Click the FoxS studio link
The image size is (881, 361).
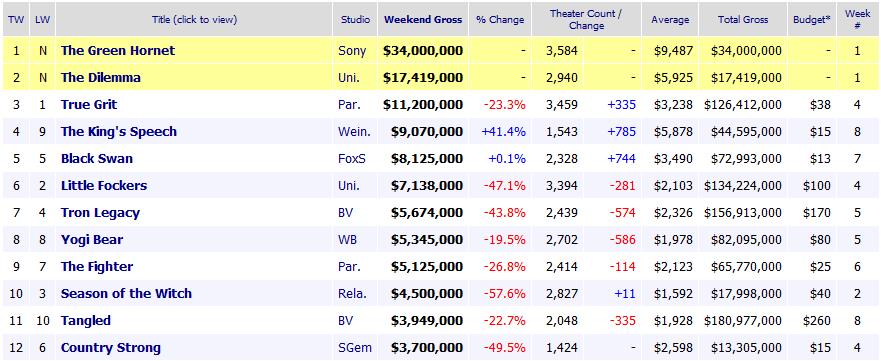pos(352,158)
